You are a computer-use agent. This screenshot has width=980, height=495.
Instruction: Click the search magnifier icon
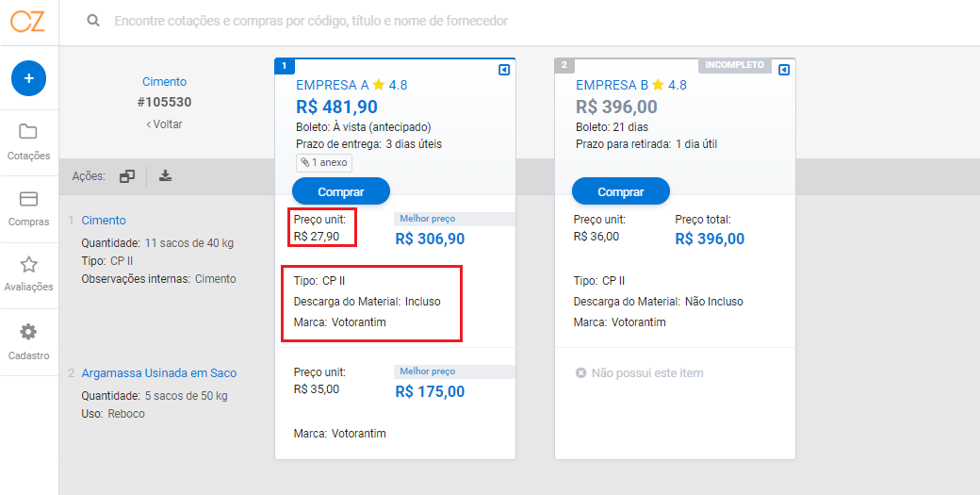click(x=93, y=21)
